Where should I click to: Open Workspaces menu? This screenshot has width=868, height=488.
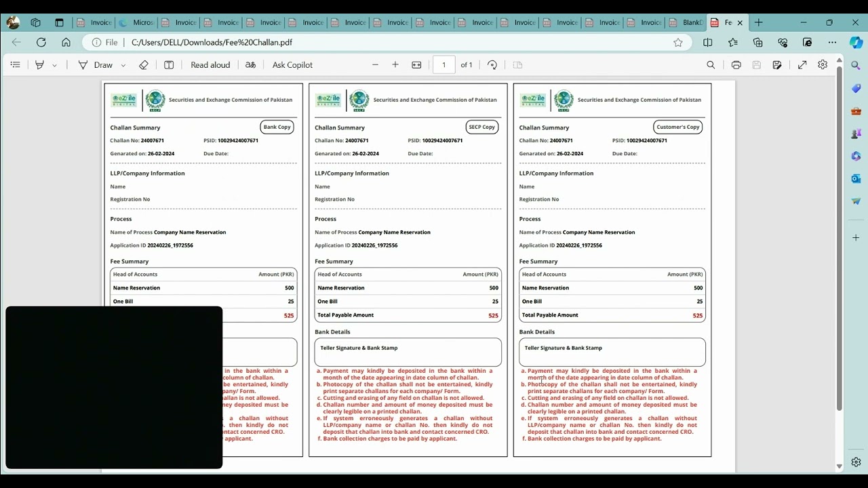coord(36,22)
